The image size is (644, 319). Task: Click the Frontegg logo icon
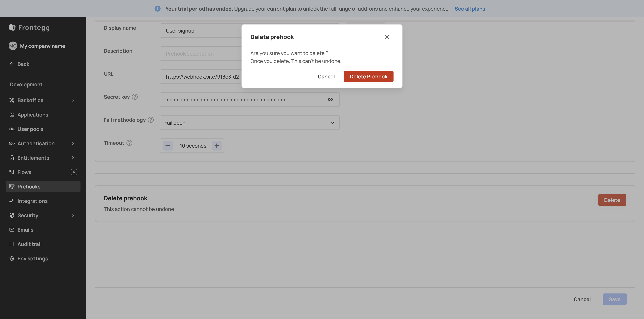tap(12, 27)
